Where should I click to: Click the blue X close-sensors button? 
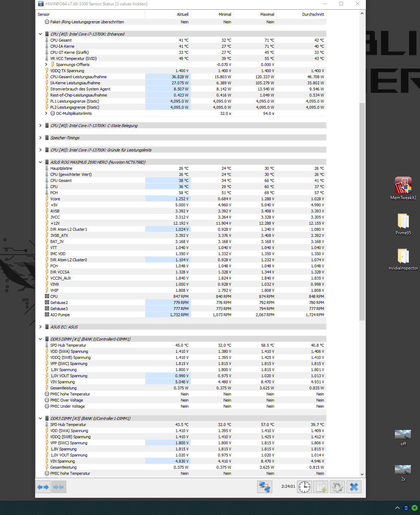pyautogui.click(x=354, y=487)
